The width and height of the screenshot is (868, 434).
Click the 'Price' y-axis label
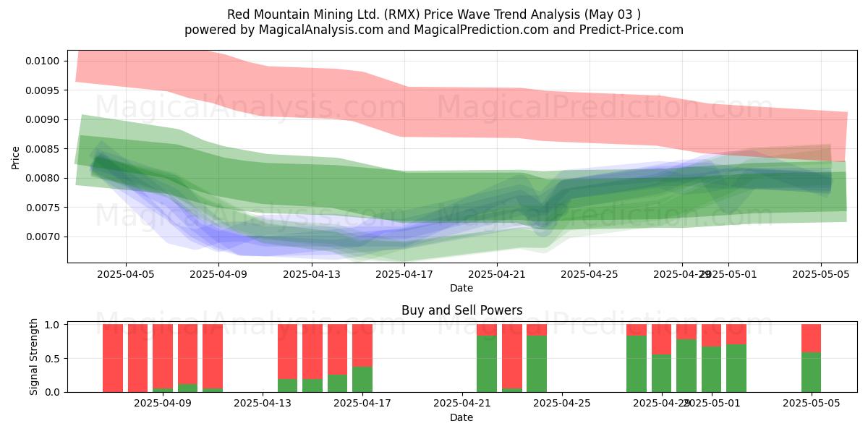[16, 156]
